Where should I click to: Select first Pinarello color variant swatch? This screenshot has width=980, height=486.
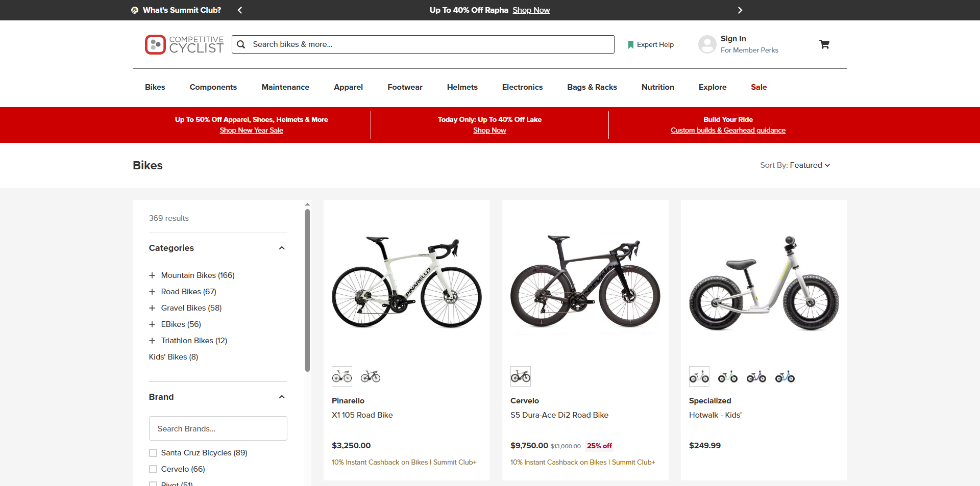coord(342,376)
